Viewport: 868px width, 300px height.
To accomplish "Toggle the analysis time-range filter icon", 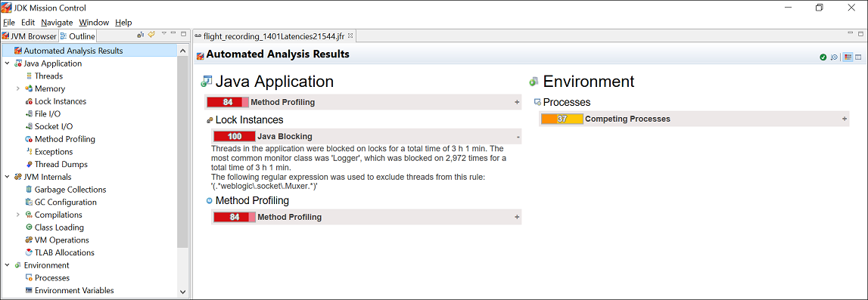I will (834, 57).
